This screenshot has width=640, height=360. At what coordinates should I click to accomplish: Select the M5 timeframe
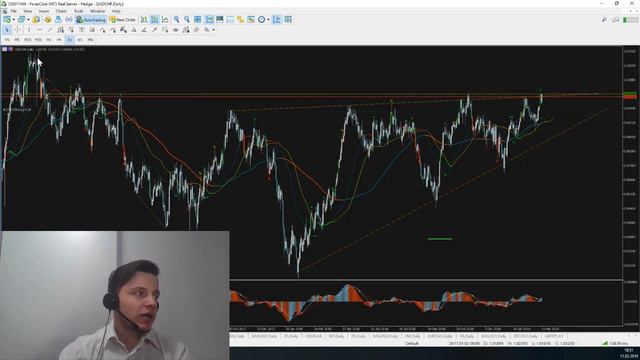[x=17, y=40]
